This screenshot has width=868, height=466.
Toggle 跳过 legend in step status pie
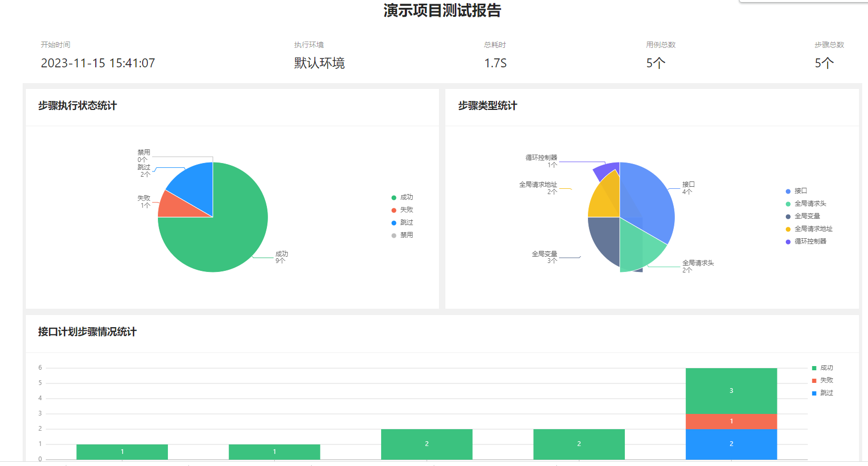402,222
